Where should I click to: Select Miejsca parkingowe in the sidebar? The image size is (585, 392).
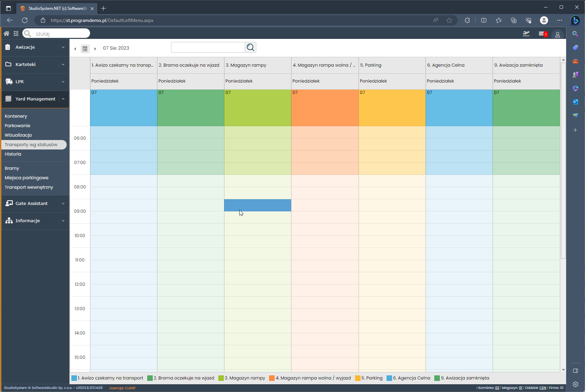coord(26,178)
